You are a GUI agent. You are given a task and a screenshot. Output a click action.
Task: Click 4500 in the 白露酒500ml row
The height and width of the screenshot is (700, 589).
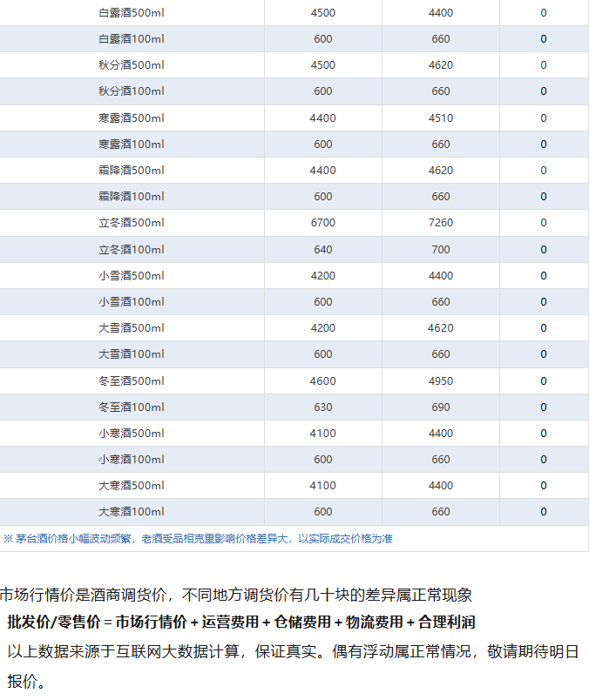click(x=322, y=13)
